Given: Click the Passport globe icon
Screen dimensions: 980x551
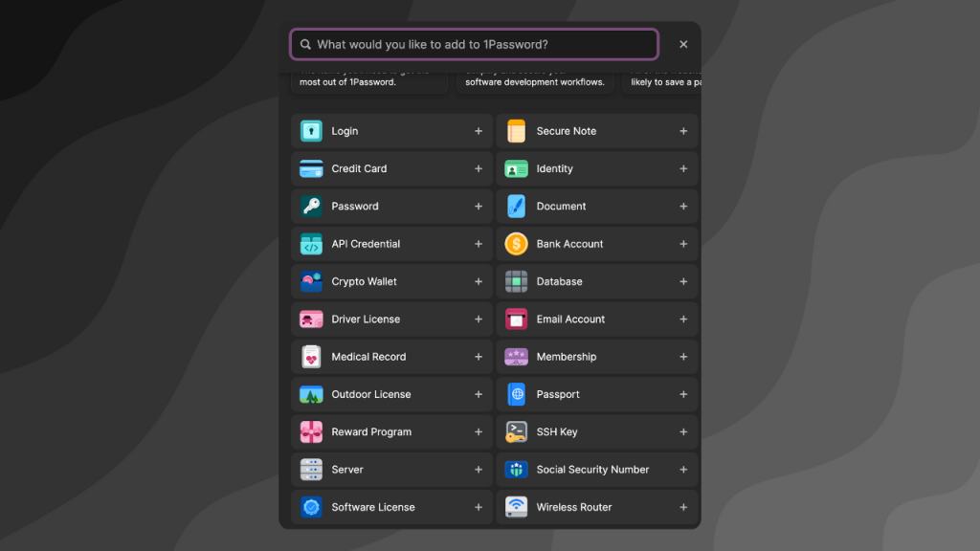Looking at the screenshot, I should [x=516, y=394].
